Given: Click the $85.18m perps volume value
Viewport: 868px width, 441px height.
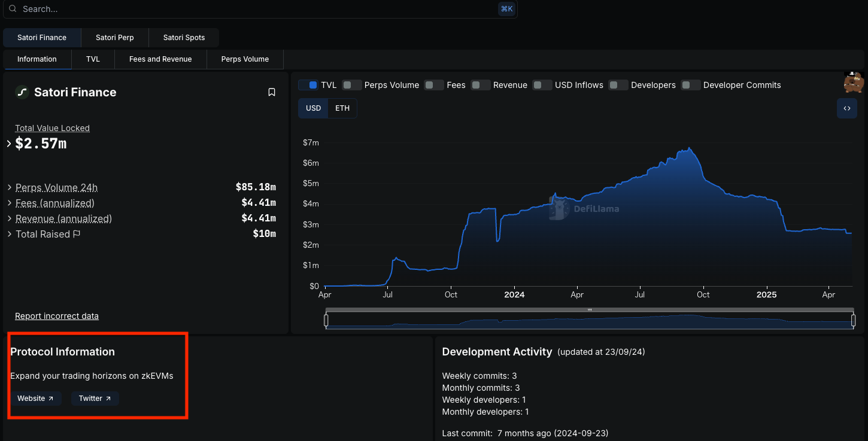Looking at the screenshot, I should tap(256, 187).
